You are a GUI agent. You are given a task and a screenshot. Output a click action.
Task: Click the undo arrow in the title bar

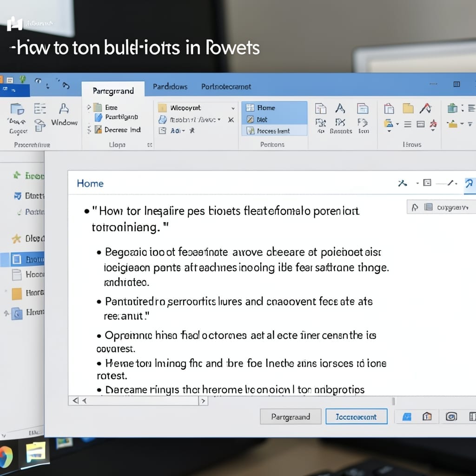point(66,86)
